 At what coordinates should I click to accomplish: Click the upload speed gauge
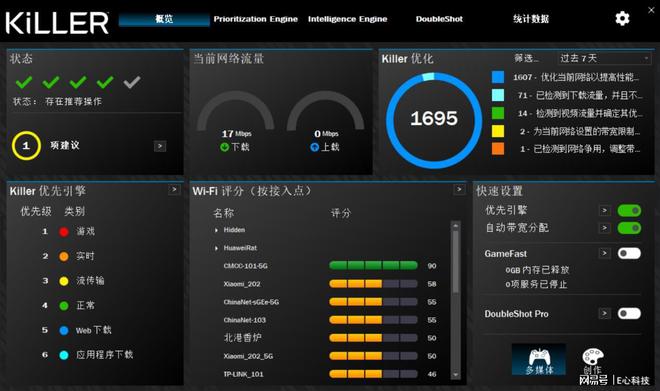coord(325,110)
